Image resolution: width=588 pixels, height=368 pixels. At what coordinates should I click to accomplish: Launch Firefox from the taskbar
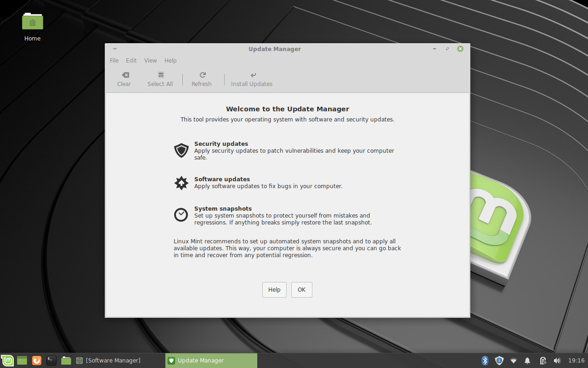tap(36, 360)
